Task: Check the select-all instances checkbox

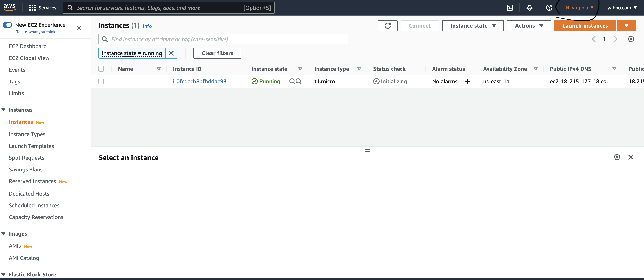Action: coord(101,69)
